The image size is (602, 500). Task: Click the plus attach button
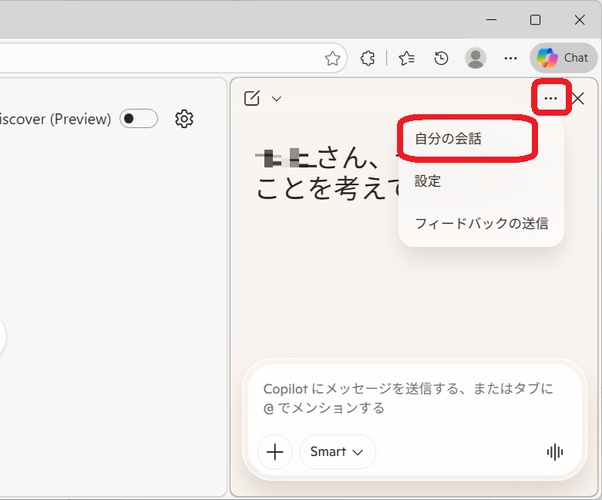point(275,452)
